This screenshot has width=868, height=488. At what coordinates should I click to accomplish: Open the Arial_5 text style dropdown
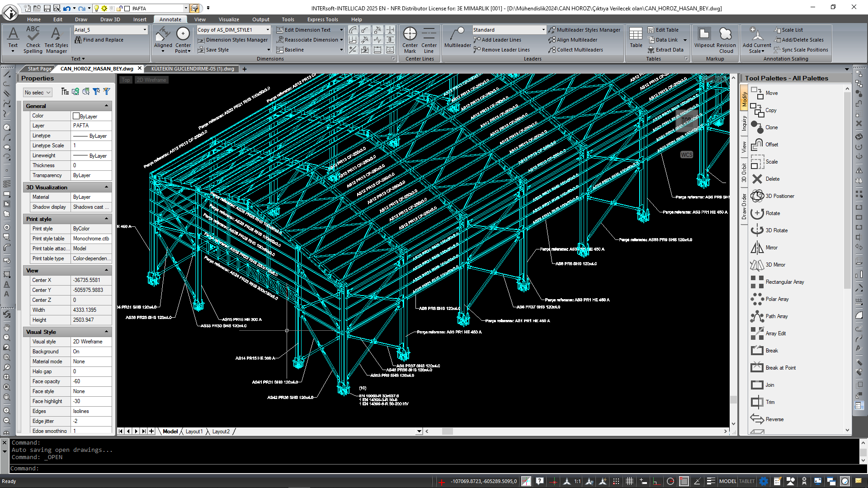[x=145, y=30]
